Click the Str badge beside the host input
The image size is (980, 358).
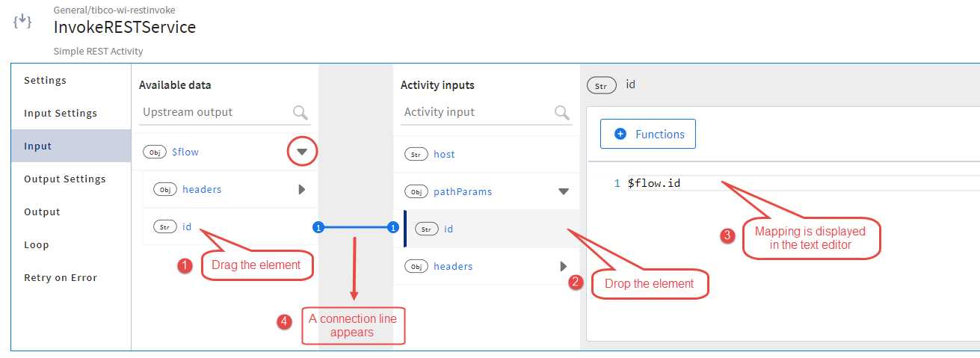point(416,154)
